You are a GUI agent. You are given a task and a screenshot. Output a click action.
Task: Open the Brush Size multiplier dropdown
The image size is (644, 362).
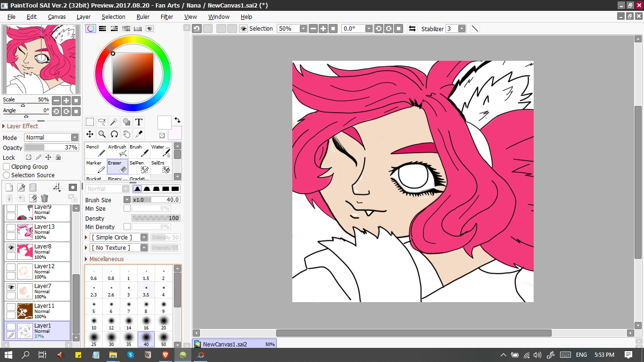(x=127, y=200)
